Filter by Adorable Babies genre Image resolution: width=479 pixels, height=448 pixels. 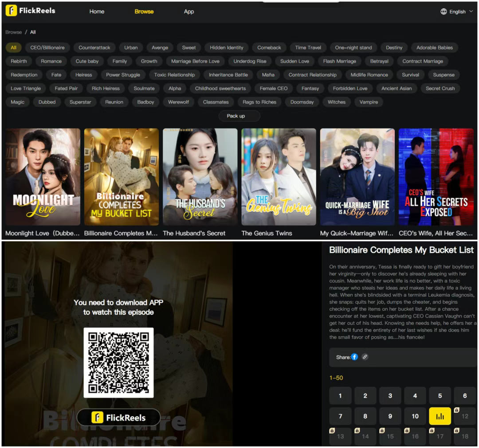tap(434, 47)
